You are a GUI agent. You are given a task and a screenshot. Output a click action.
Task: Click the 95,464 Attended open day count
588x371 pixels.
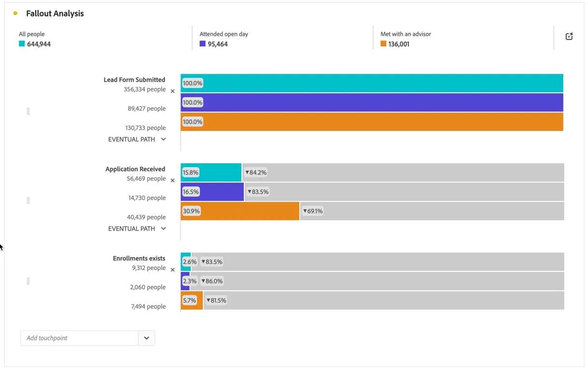point(218,44)
